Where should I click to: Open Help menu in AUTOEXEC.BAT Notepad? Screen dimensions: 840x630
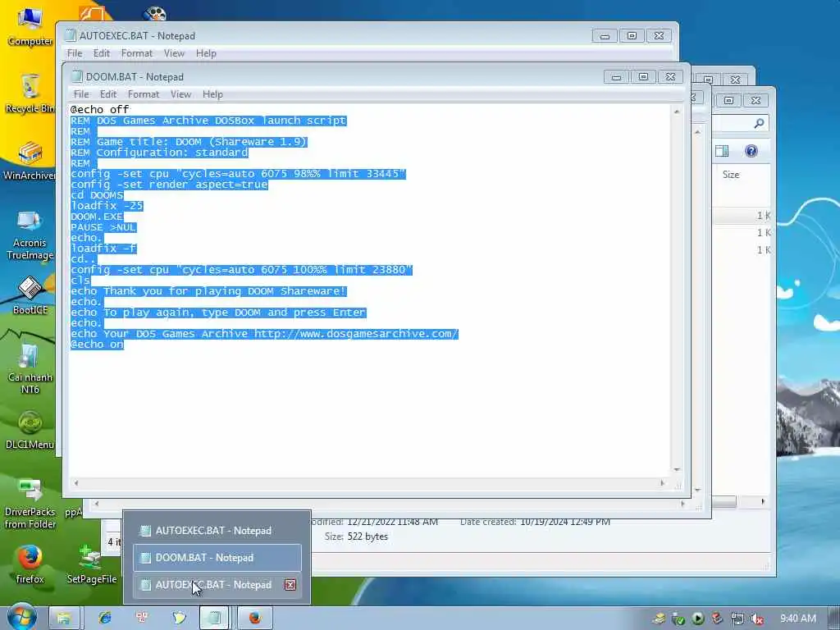206,53
